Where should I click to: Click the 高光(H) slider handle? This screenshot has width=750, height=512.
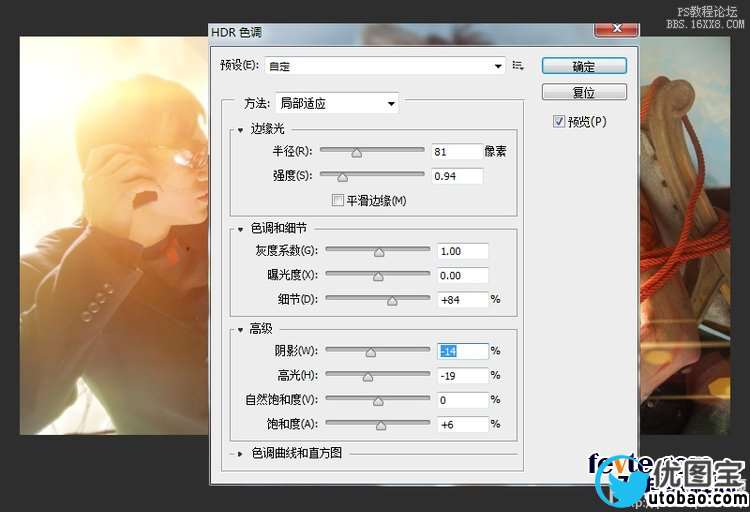pyautogui.click(x=367, y=377)
